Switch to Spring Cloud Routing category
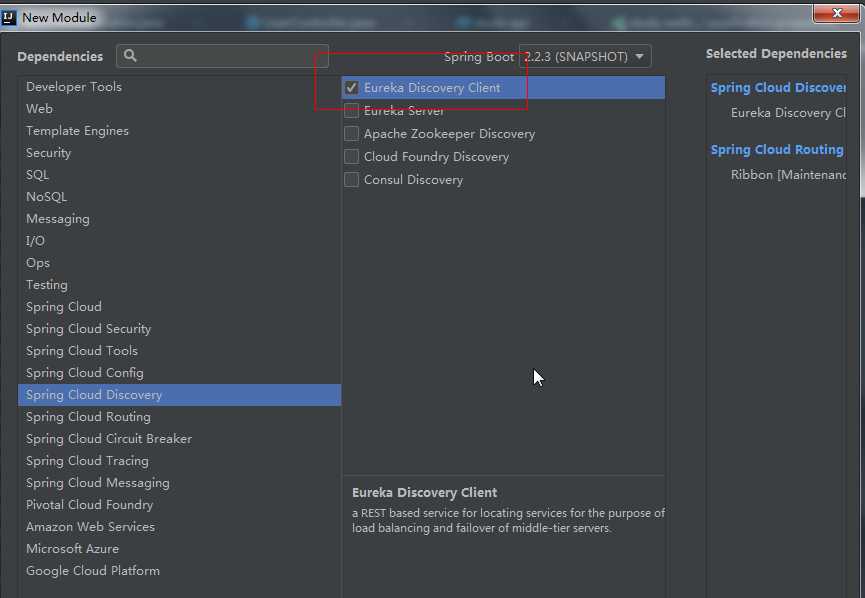This screenshot has height=598, width=865. [179, 417]
